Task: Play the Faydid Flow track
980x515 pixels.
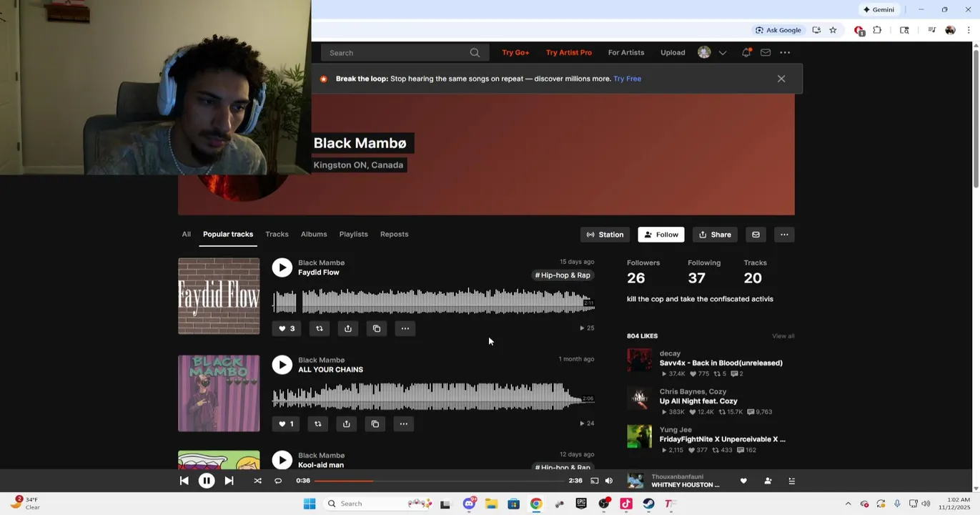Action: tap(282, 268)
